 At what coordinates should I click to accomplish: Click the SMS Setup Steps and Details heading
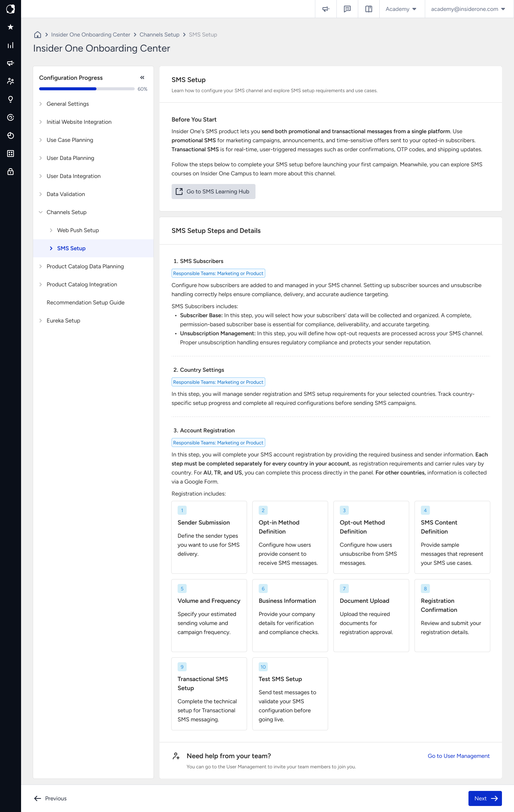216,231
